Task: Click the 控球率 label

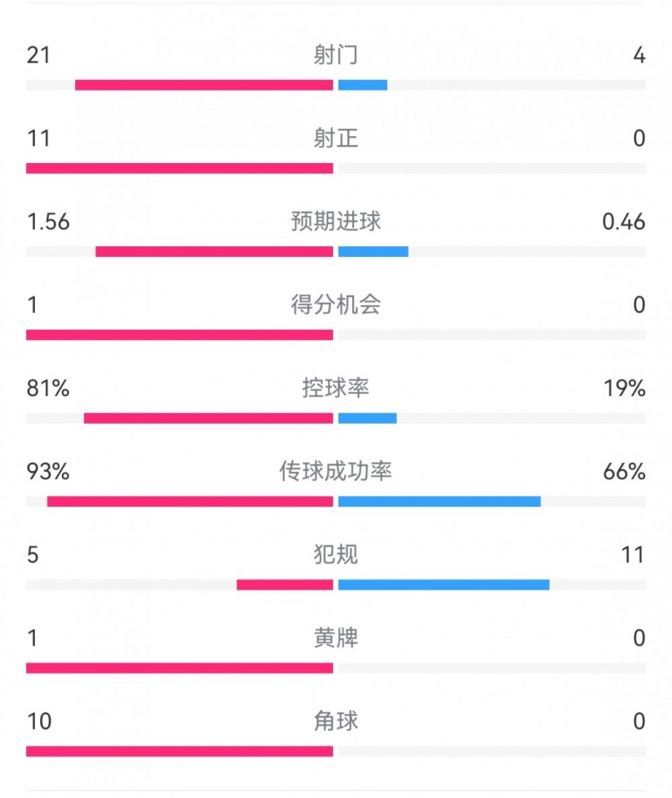Action: 336,388
